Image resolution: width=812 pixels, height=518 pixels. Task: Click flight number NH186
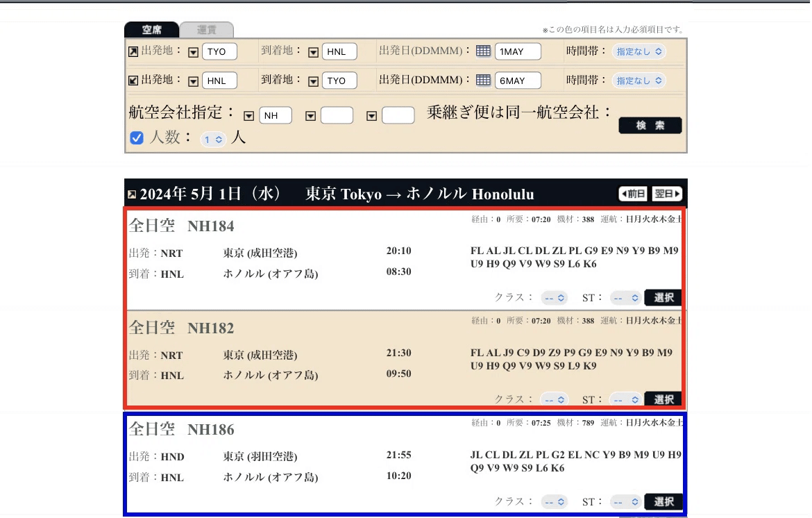click(211, 429)
